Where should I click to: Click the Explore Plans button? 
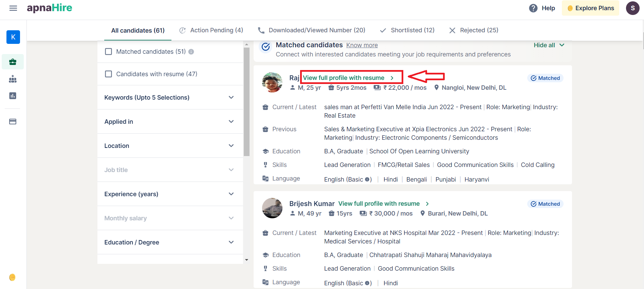[x=590, y=8]
